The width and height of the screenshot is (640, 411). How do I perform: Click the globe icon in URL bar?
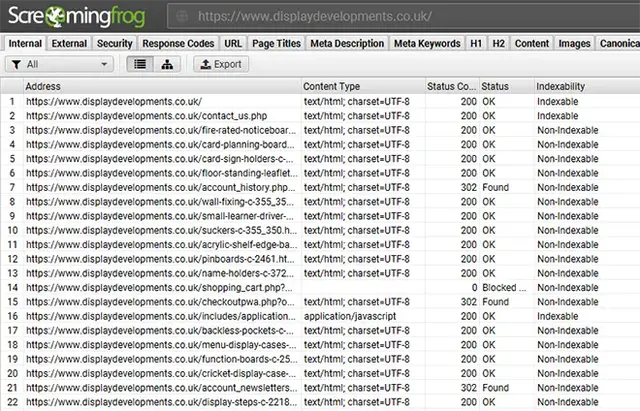(x=182, y=16)
